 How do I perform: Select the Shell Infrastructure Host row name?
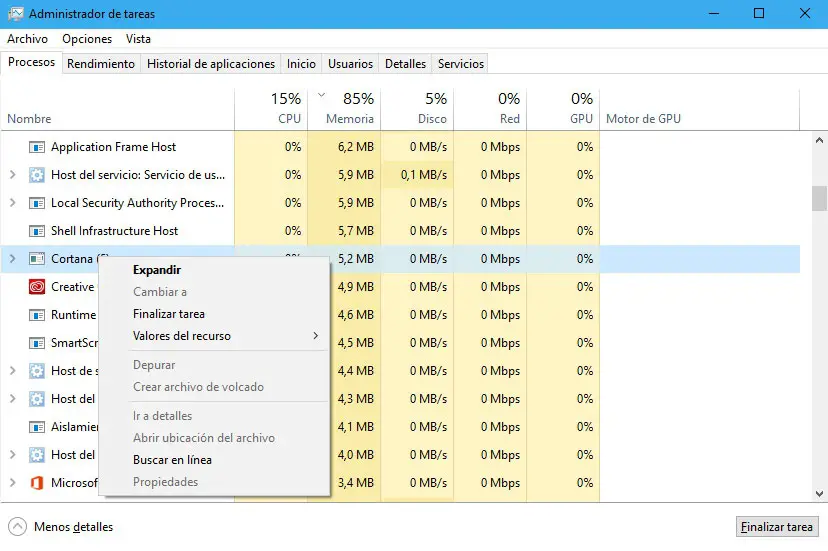pyautogui.click(x=115, y=231)
